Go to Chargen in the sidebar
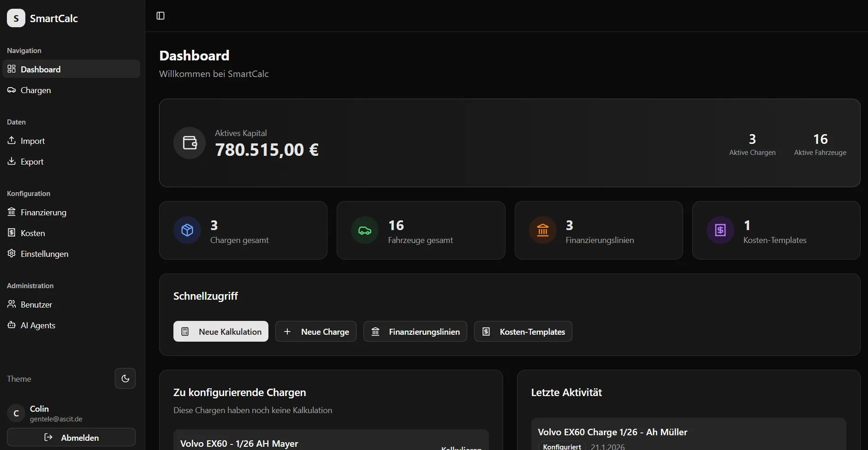 36,90
